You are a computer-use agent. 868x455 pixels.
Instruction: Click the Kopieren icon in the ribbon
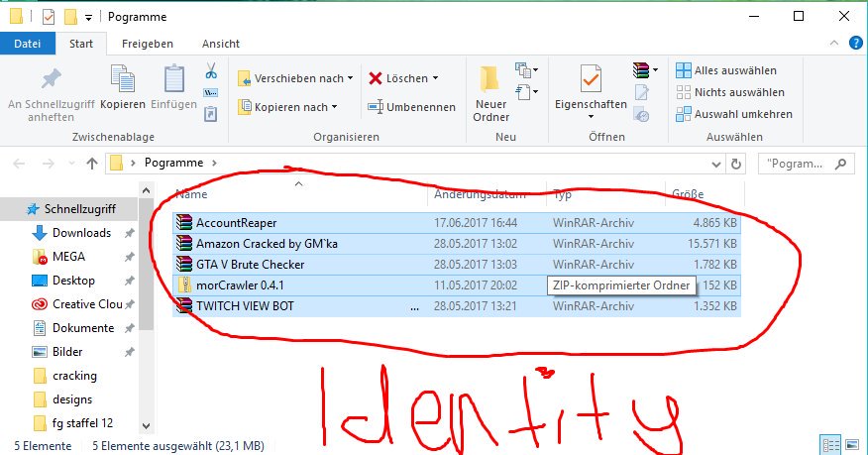pyautogui.click(x=122, y=78)
